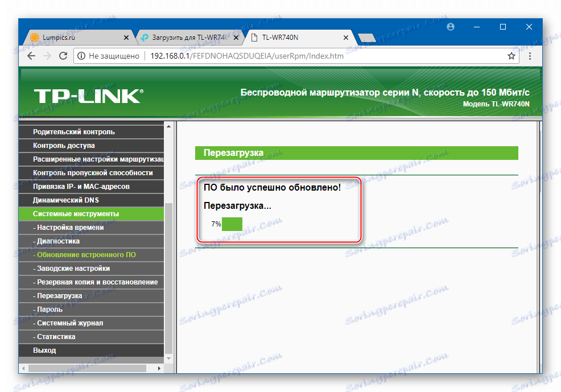This screenshot has width=561, height=392.
Task: Open Перезагрузка submenu item
Action: click(91, 296)
